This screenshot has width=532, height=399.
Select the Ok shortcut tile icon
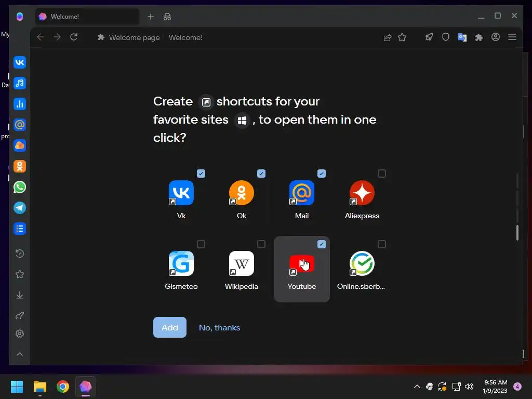coord(242,193)
